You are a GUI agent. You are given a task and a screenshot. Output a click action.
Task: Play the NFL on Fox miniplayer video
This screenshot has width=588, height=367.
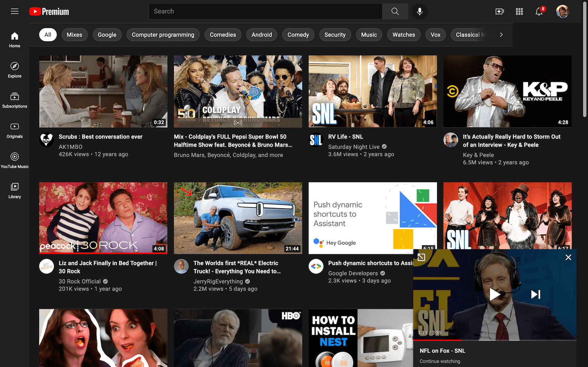[495, 294]
